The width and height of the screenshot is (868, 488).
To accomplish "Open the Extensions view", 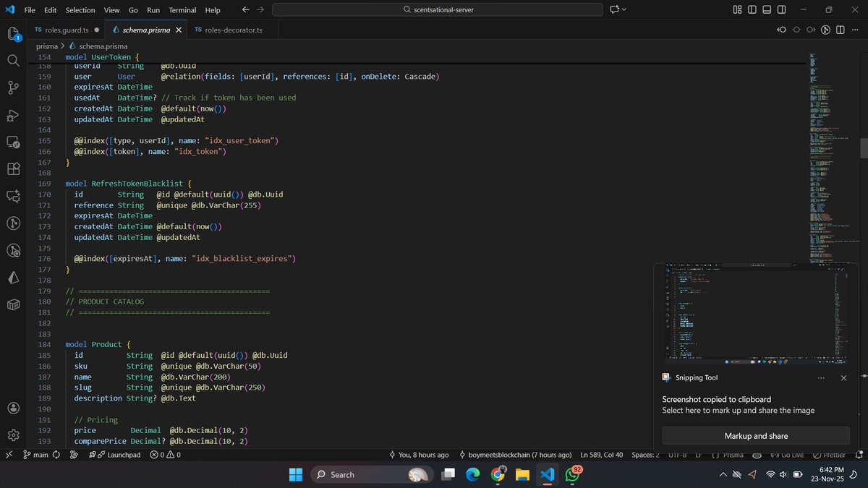I will (x=12, y=168).
